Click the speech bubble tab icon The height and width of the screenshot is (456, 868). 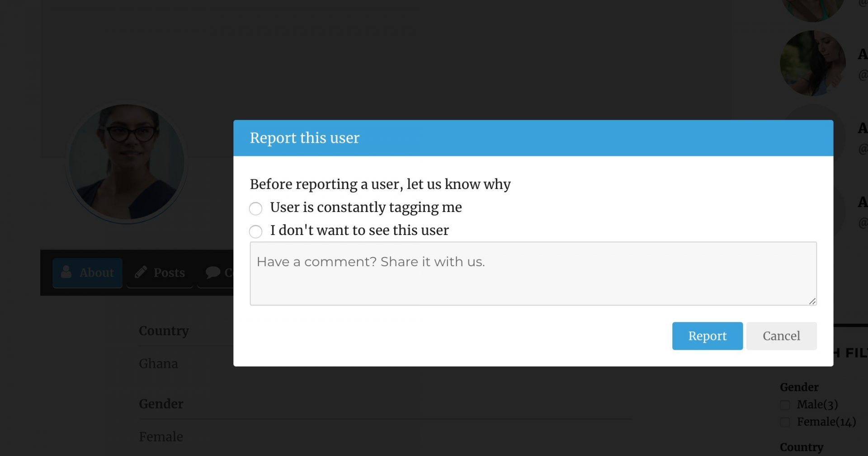212,272
